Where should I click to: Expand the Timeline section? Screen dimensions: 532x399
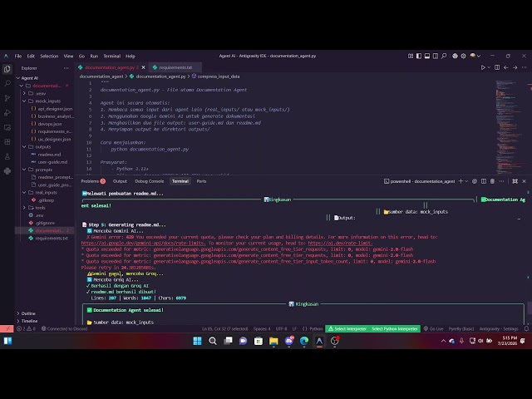tap(29, 321)
